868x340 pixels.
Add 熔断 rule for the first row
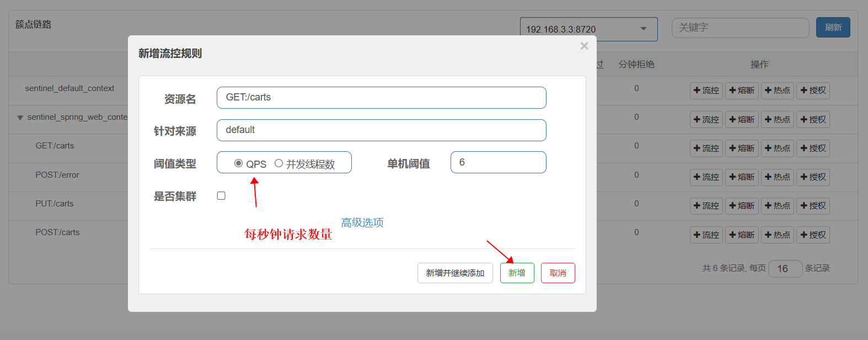click(x=742, y=91)
